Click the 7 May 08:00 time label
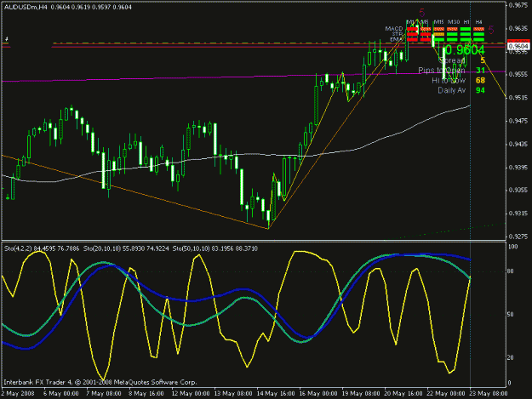The image size is (532, 399). point(104,393)
